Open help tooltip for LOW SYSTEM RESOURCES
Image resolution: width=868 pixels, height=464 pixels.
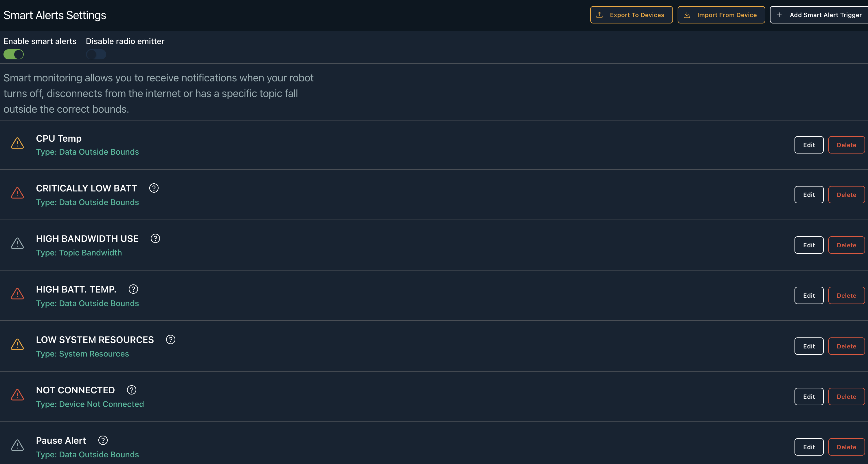[170, 339]
